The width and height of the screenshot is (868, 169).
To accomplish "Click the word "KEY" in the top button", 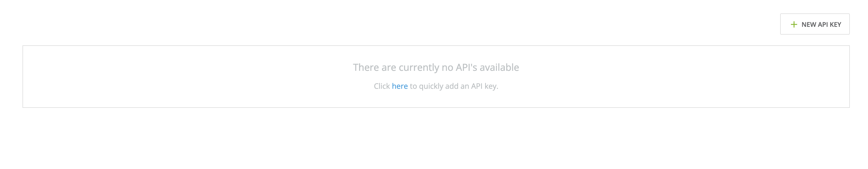I will (x=835, y=24).
